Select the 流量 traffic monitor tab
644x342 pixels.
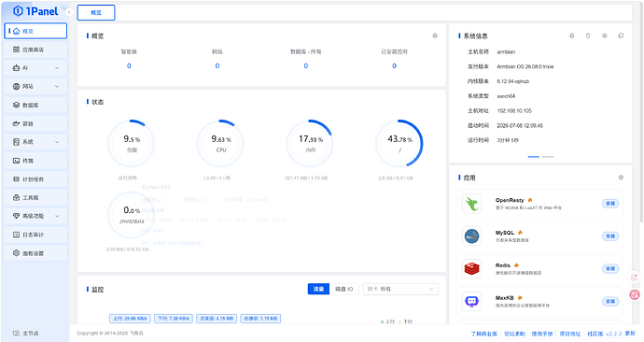coord(318,289)
